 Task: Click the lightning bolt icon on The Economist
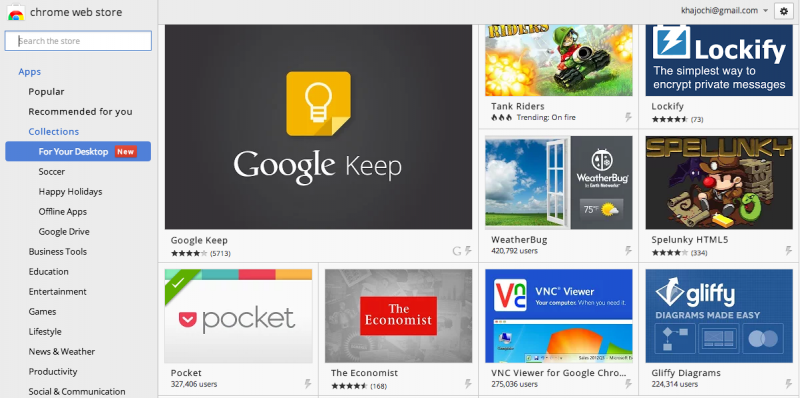tap(468, 384)
